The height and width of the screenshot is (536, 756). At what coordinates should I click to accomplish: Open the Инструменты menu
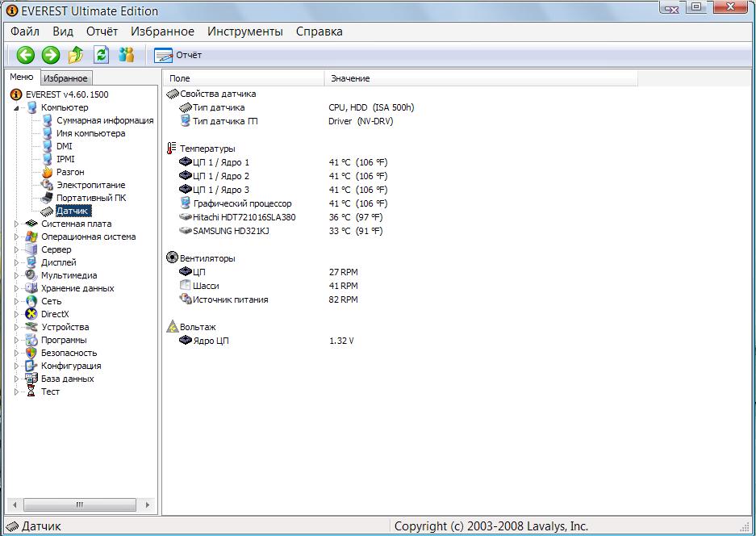coord(245,31)
